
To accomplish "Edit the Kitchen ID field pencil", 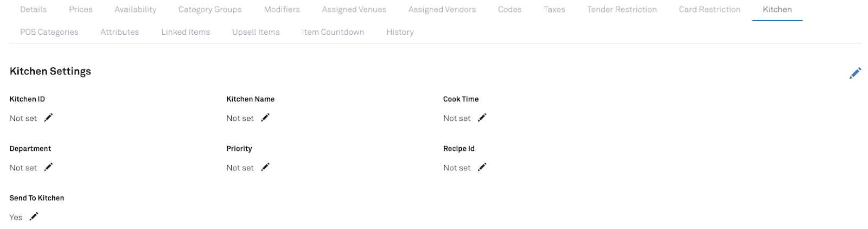I will [48, 118].
